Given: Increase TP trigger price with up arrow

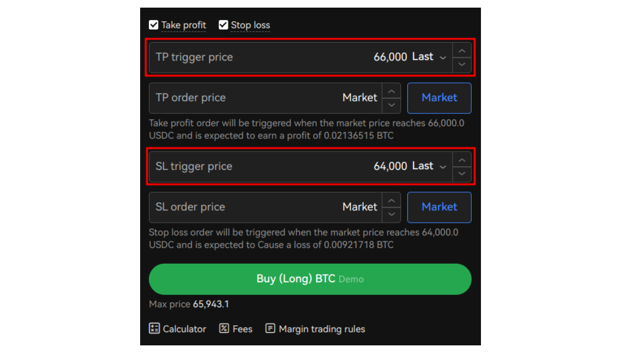Looking at the screenshot, I should click(462, 50).
